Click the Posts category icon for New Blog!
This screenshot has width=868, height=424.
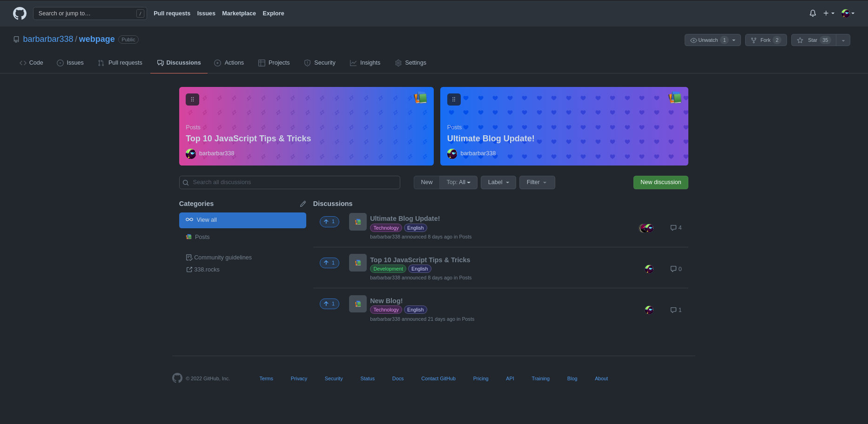358,304
